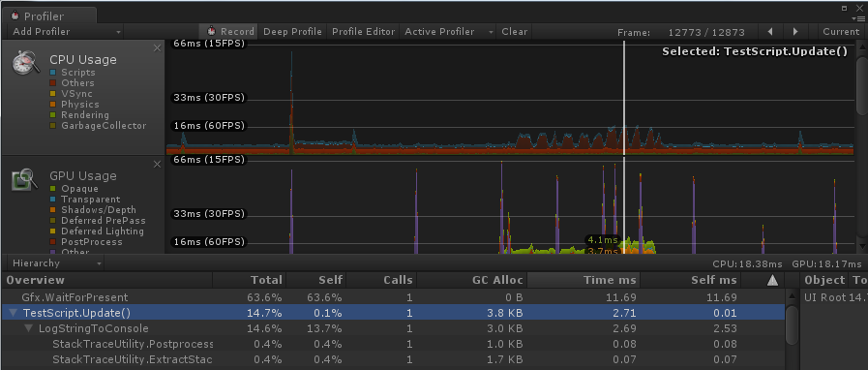The image size is (868, 370).
Task: Sort by the Time ms column header
Action: tap(584, 280)
